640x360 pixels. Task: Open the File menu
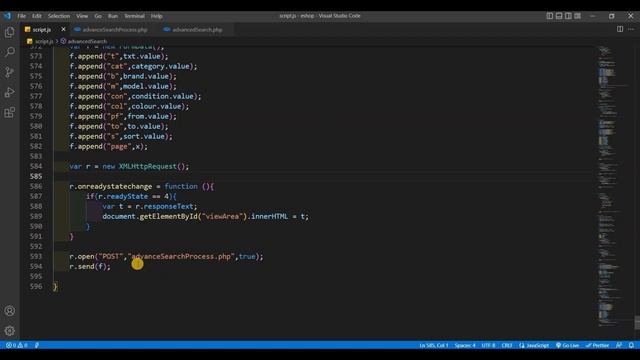[22, 16]
